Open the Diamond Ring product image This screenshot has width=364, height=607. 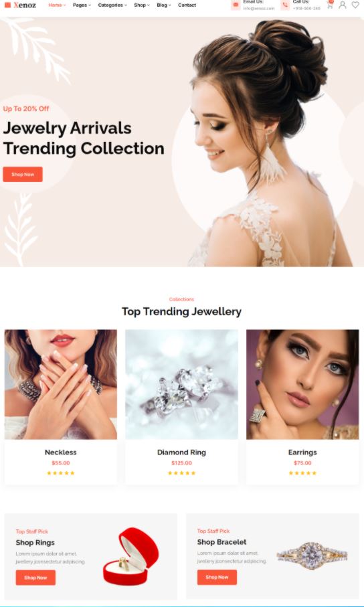coord(181,384)
